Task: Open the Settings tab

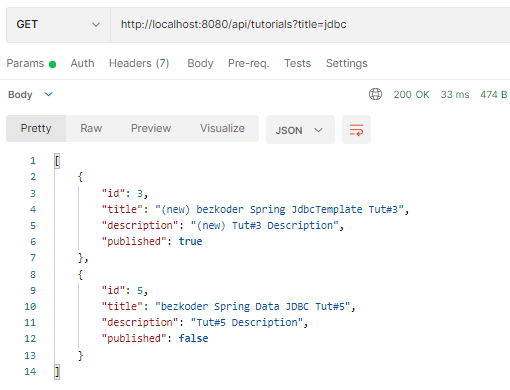Action: [347, 63]
